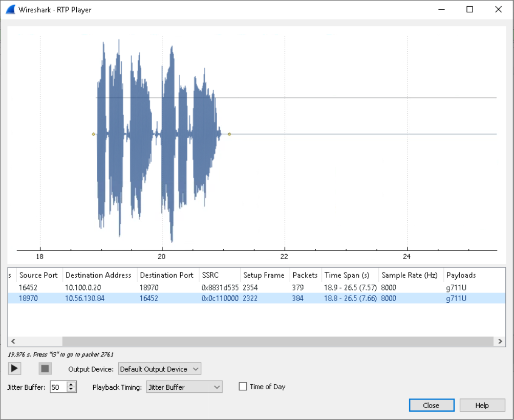The image size is (514, 420).
Task: Click the waveform at the 20 second mark
Action: coord(162,134)
